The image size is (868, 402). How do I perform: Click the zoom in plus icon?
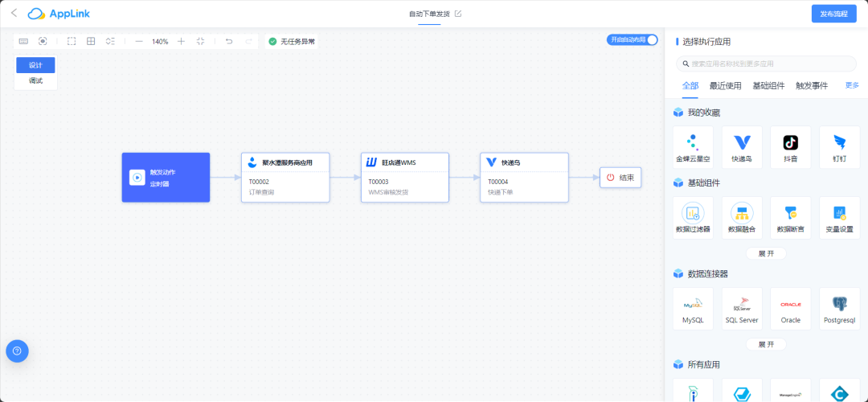[181, 41]
